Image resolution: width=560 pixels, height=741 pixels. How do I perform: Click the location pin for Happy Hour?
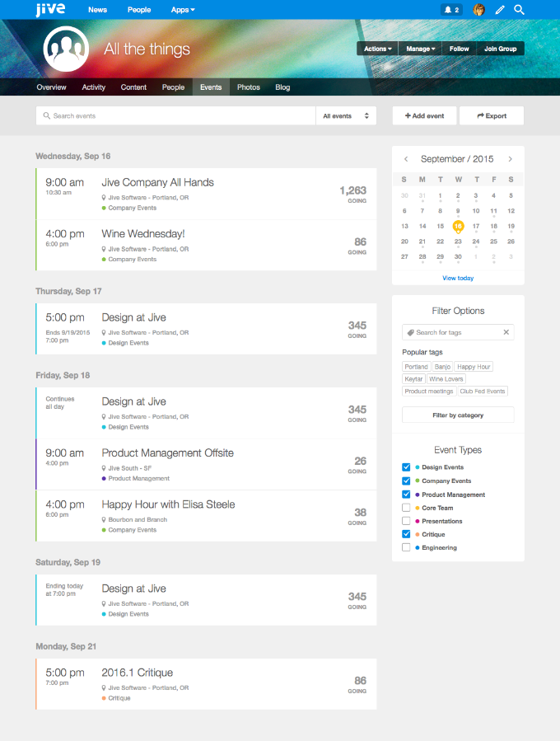104,519
